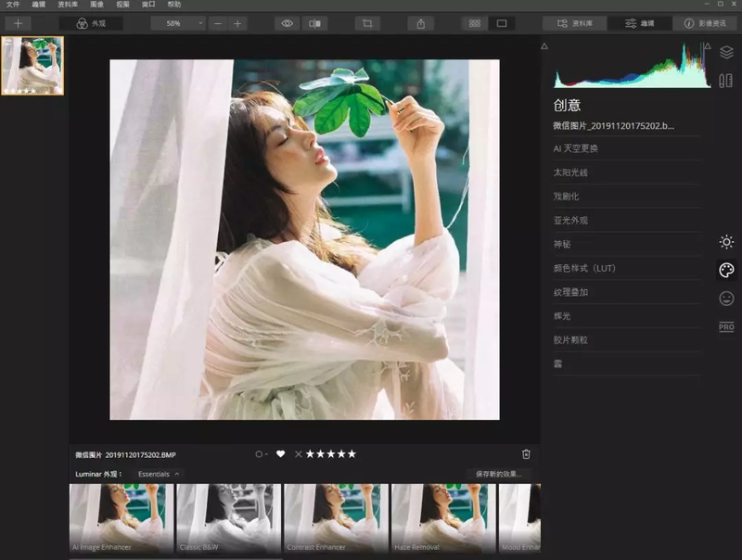Open the Light adjustments panel icon

point(726,243)
